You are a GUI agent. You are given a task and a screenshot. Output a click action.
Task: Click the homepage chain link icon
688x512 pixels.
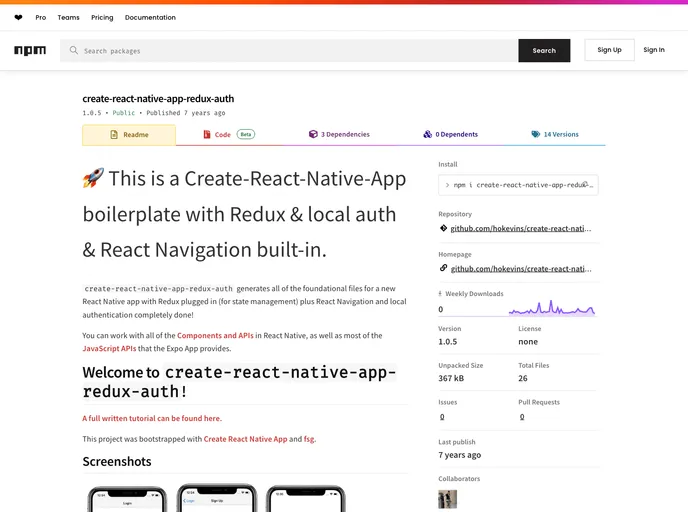443,268
